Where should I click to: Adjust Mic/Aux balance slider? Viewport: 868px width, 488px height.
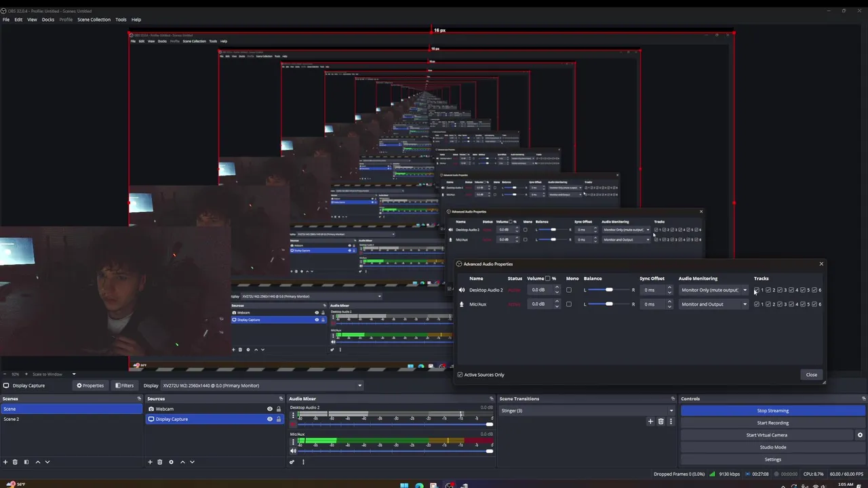pos(609,304)
